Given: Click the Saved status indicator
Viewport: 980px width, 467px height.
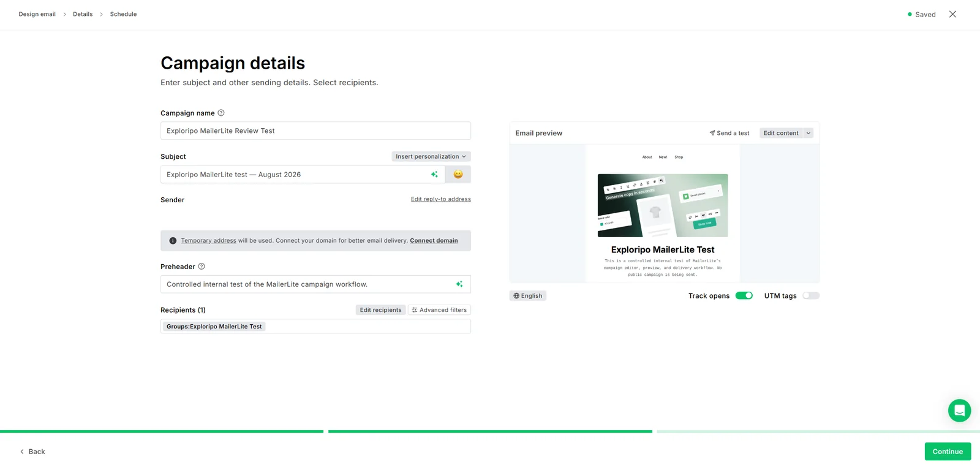Looking at the screenshot, I should pyautogui.click(x=921, y=14).
